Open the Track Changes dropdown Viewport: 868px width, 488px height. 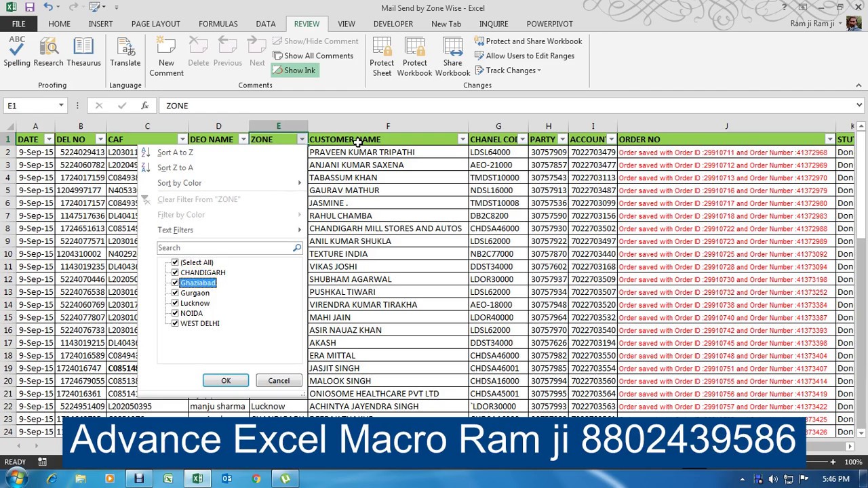tap(508, 70)
